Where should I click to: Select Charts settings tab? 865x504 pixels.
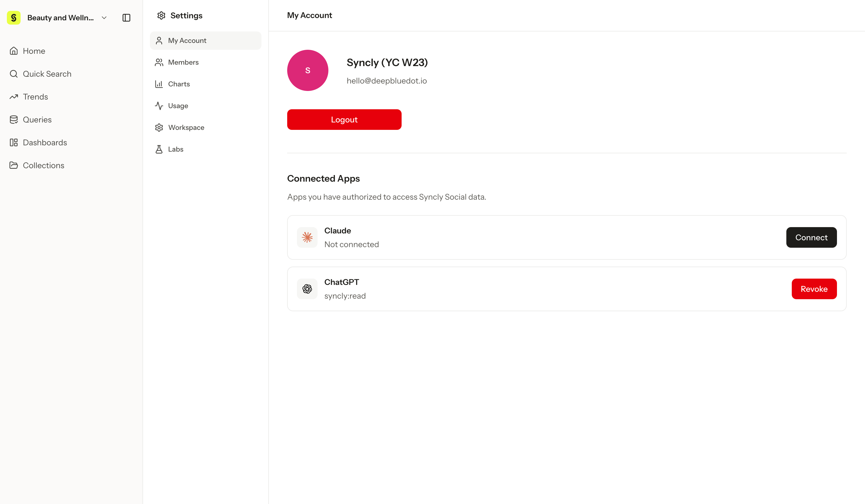click(x=206, y=84)
